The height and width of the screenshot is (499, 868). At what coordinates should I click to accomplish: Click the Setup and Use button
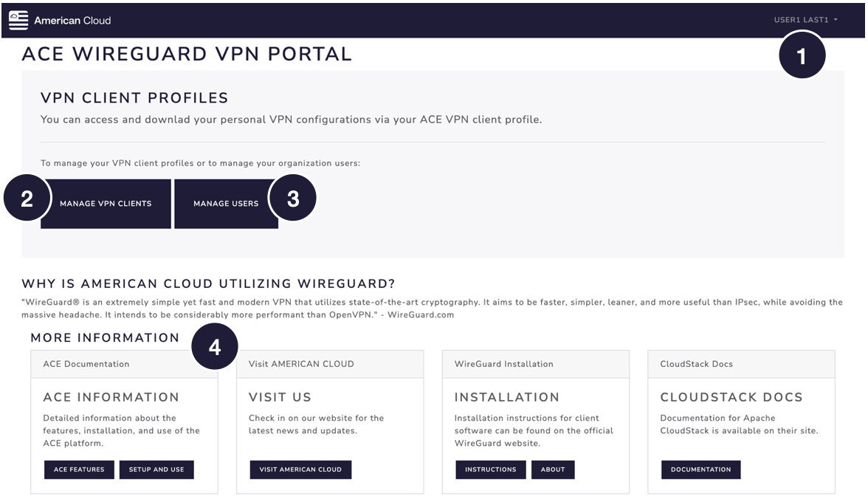tap(156, 469)
